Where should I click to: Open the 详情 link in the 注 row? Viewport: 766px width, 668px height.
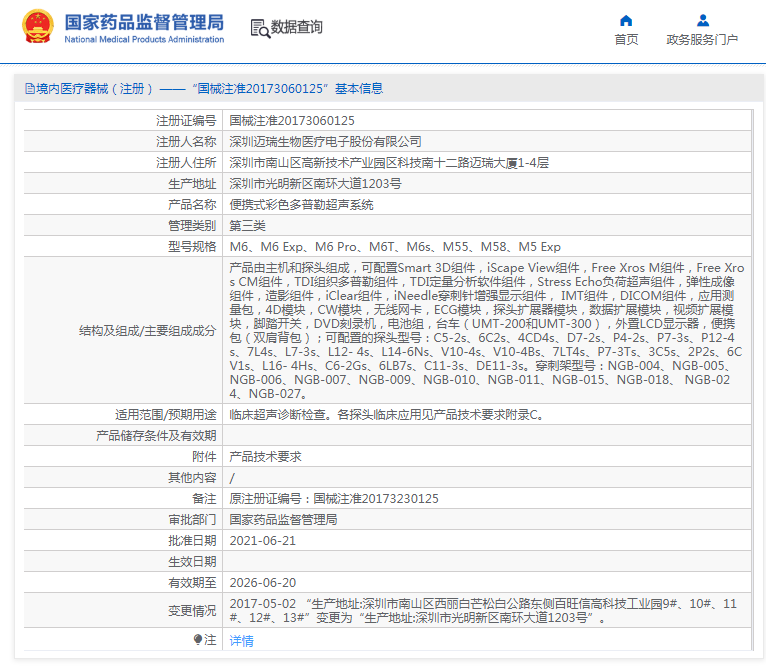click(x=241, y=641)
